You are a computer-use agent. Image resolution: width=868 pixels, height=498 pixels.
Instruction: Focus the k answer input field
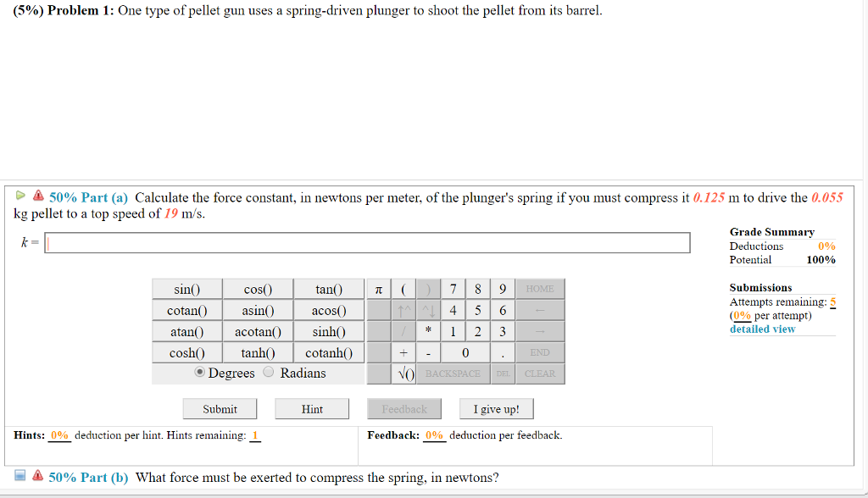(x=367, y=243)
